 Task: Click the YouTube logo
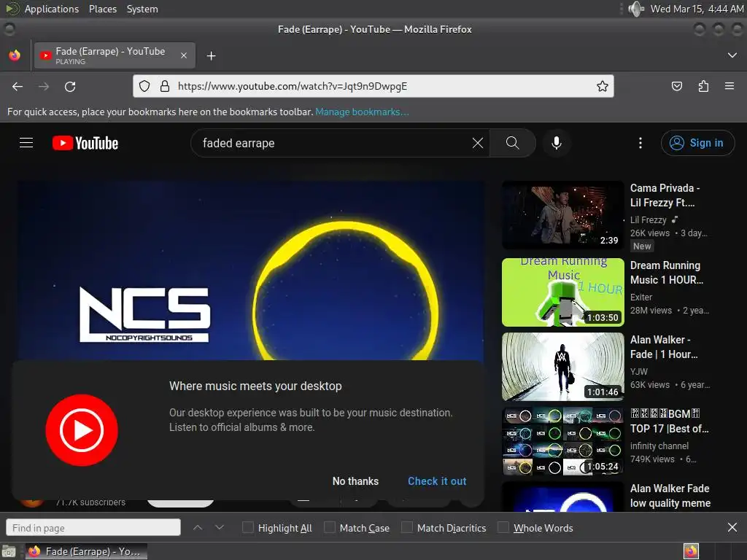click(x=85, y=143)
